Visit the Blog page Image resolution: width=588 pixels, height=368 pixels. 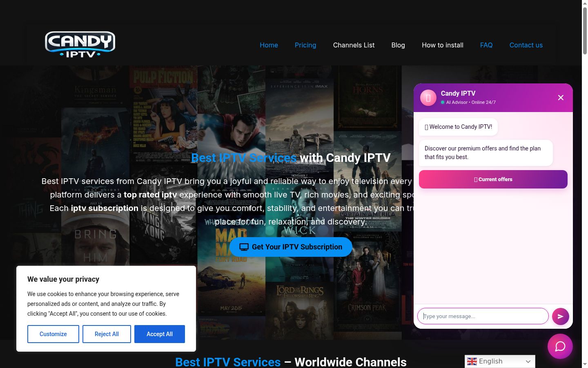(398, 45)
